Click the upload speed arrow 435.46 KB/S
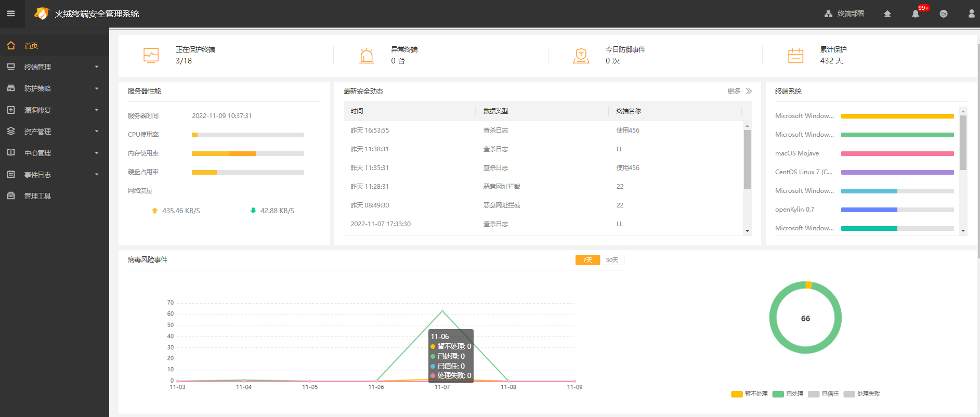The width and height of the screenshot is (980, 417). coord(154,211)
